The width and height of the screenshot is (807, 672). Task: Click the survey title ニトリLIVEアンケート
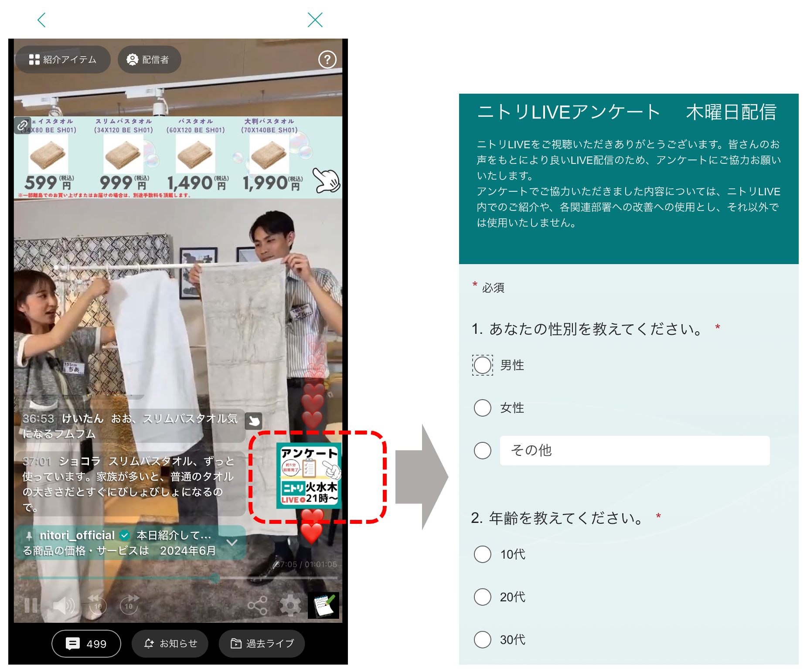569,112
